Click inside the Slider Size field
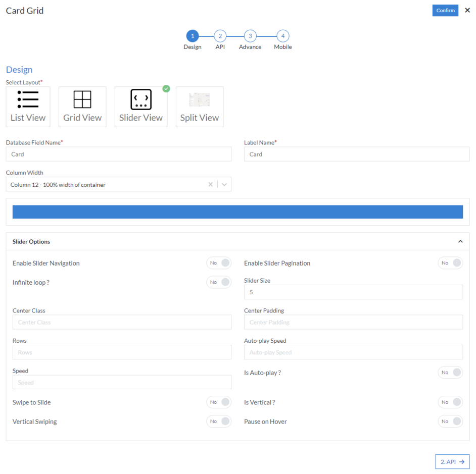Screen dimensions: 476x474 pos(354,292)
